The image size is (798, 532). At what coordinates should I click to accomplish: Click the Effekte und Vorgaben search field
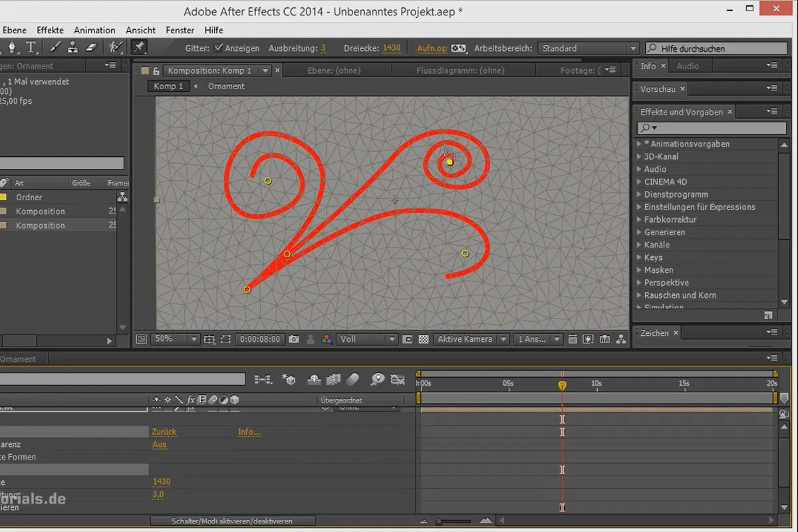[x=712, y=128]
